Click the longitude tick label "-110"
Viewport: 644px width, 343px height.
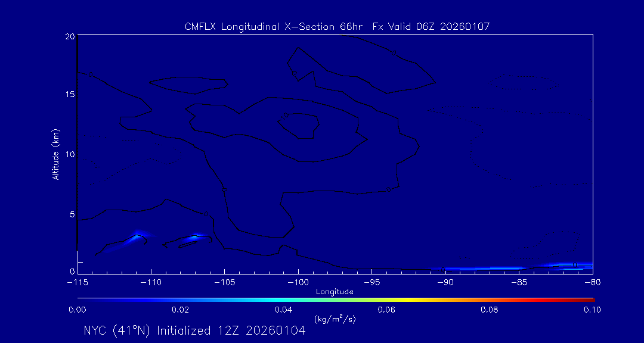[151, 283]
